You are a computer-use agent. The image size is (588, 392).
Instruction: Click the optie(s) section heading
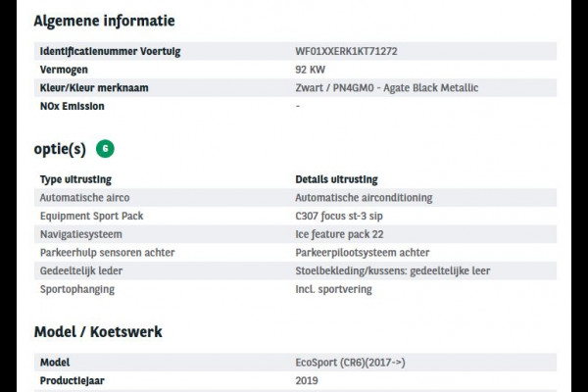coord(60,150)
